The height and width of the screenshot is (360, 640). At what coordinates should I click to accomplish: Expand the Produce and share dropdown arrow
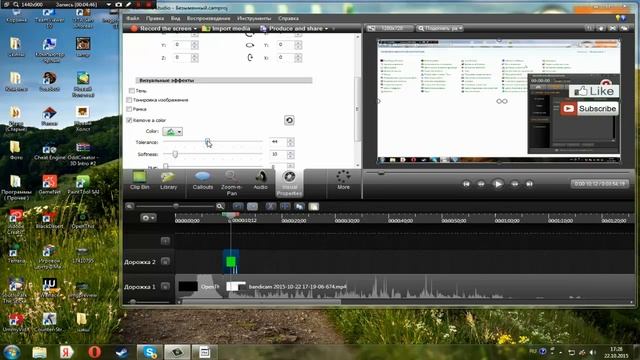[326, 29]
